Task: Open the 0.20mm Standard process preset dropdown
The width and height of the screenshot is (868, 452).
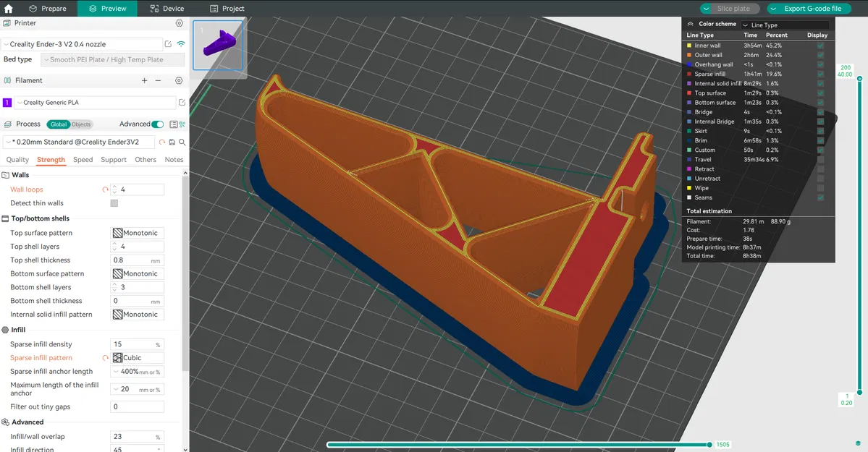Action: click(79, 142)
